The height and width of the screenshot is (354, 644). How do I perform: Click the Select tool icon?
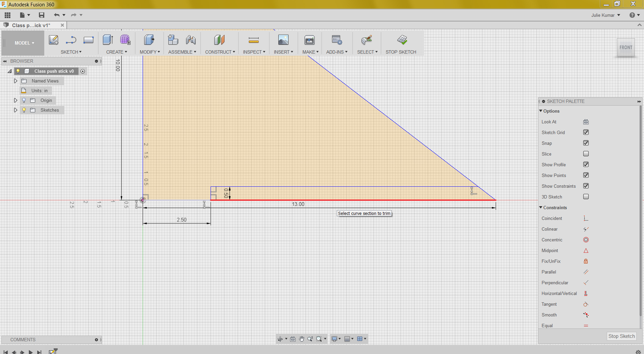(367, 40)
